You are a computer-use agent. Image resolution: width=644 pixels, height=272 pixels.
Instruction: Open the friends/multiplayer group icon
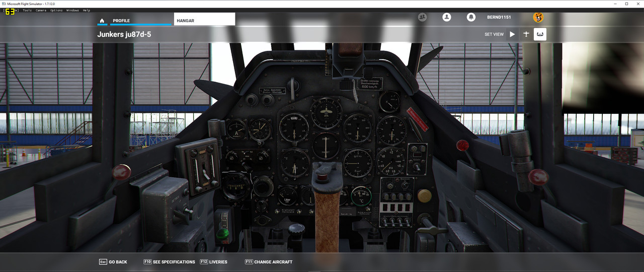point(423,17)
